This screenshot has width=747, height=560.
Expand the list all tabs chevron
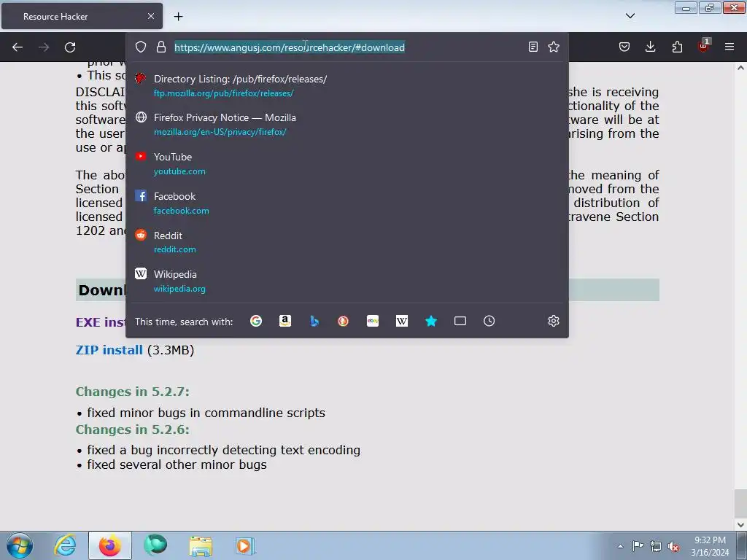(x=630, y=16)
